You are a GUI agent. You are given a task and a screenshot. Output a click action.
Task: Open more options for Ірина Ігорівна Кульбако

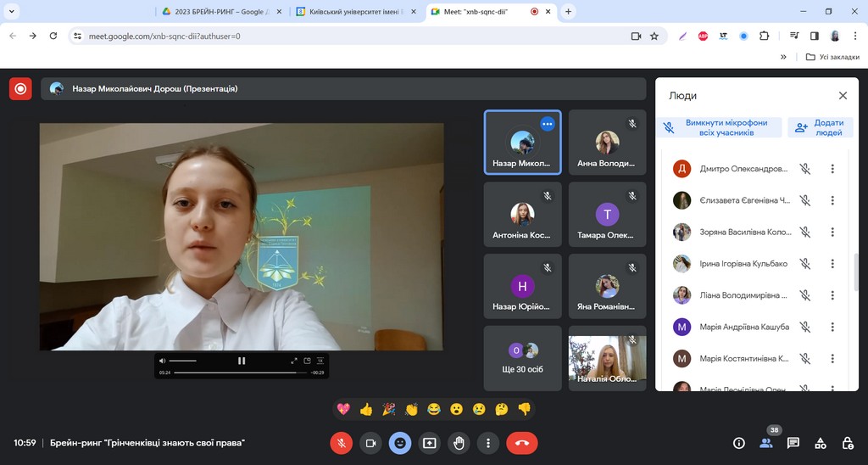pyautogui.click(x=832, y=264)
